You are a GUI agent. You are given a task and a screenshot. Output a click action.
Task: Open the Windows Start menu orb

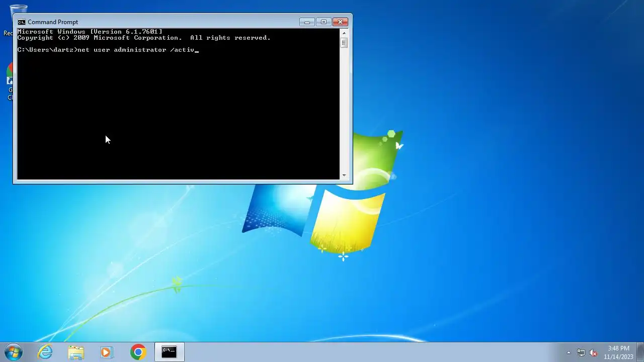pos(14,352)
